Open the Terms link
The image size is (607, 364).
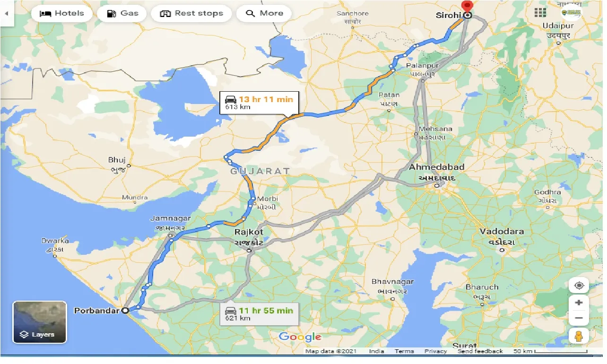tap(404, 351)
